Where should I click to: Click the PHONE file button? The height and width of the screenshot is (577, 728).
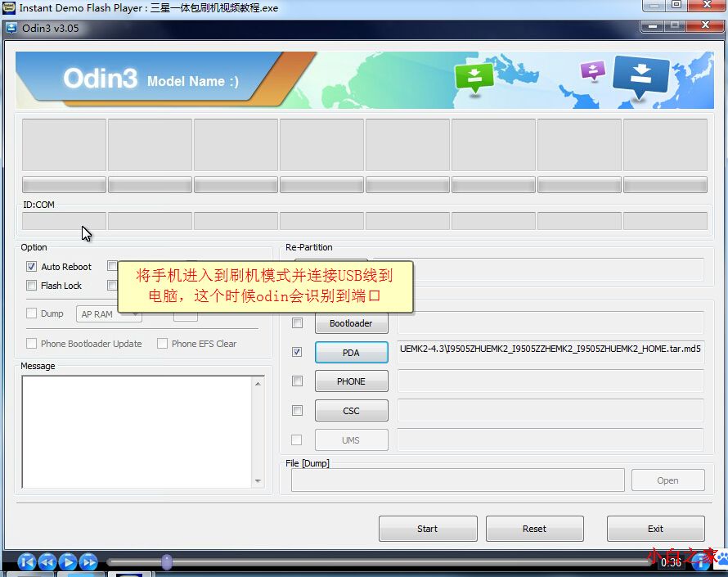point(352,381)
